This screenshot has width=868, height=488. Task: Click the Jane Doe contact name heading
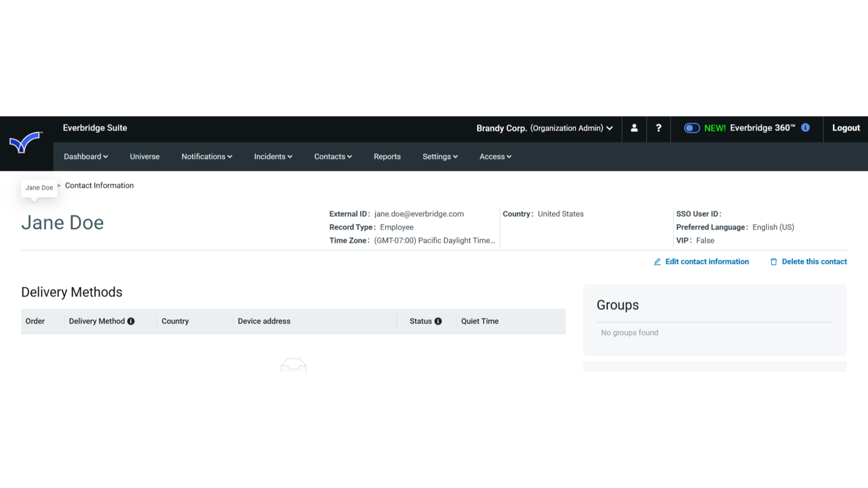point(62,223)
